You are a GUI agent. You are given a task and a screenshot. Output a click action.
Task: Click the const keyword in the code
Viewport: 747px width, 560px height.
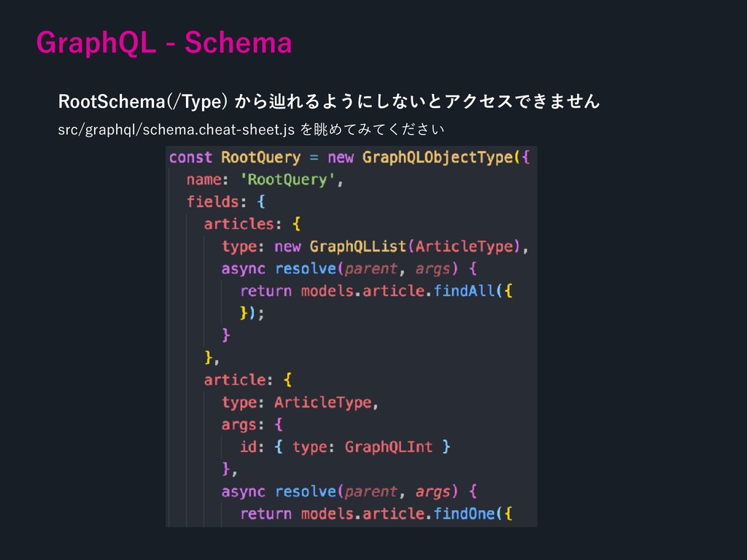coord(190,157)
